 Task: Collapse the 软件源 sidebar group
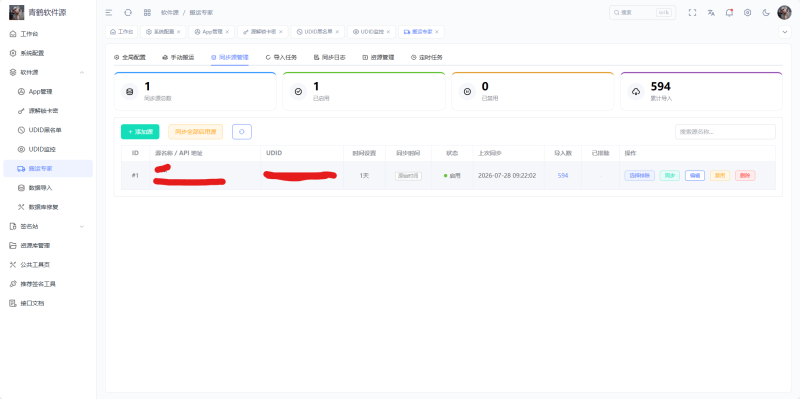48,72
